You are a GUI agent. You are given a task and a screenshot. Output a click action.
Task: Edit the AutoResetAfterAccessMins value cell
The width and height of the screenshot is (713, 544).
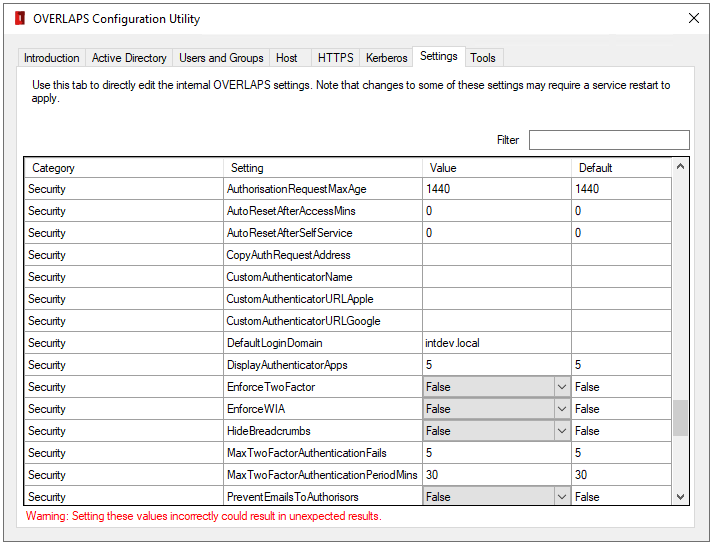pyautogui.click(x=497, y=211)
